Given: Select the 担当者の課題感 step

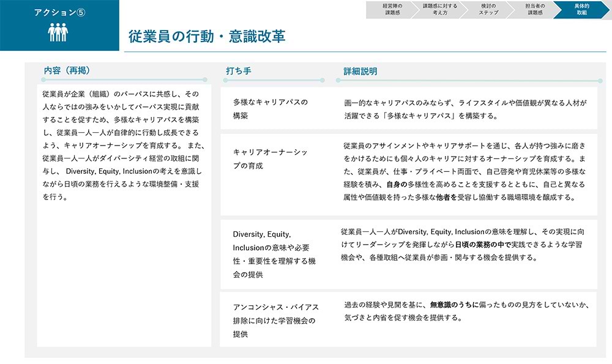Looking at the screenshot, I should tap(535, 9).
